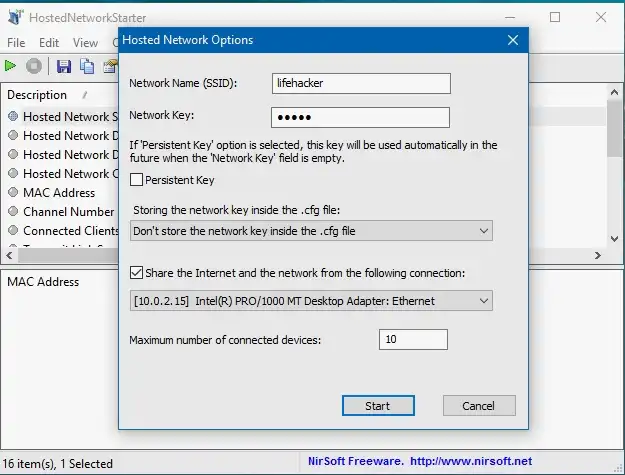
Task: Open the Edit menu
Action: tap(49, 43)
